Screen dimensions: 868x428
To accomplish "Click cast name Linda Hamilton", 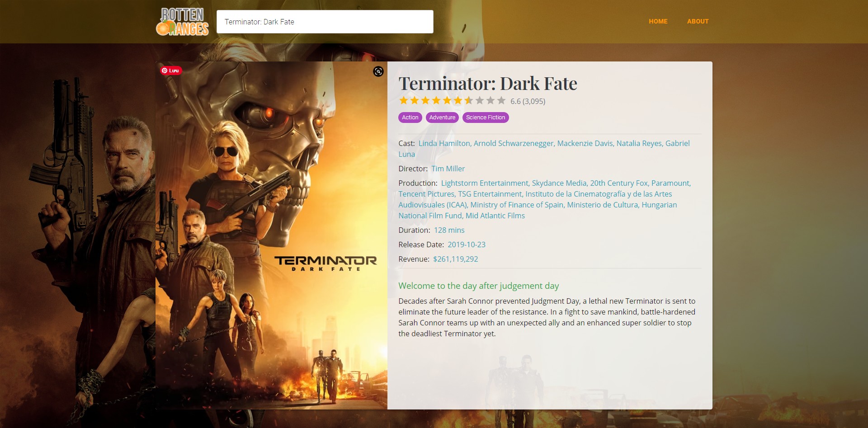I will coord(444,143).
